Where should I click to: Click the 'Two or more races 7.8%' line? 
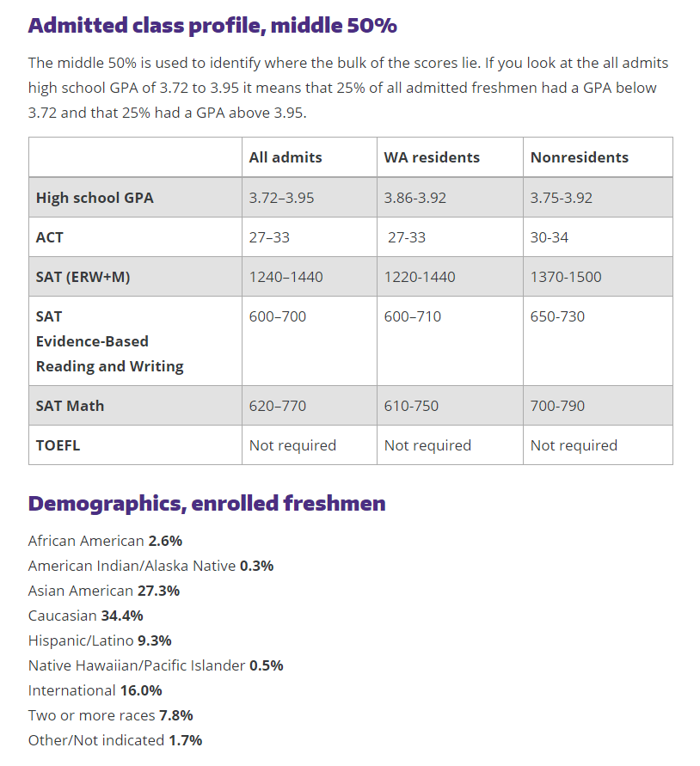(x=110, y=715)
